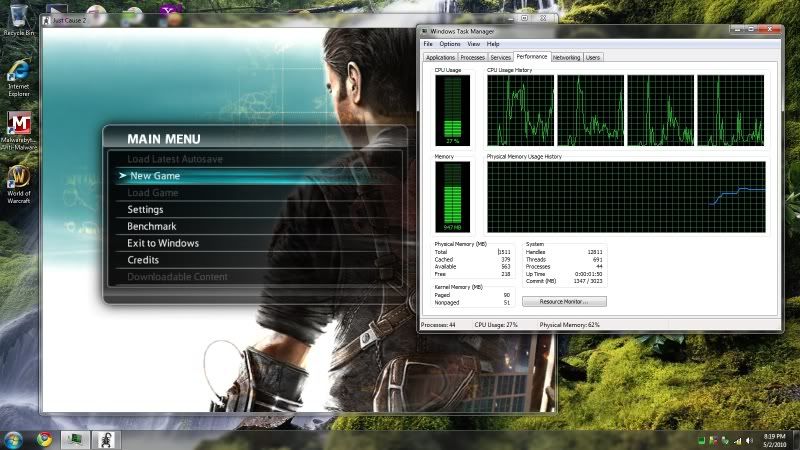Image resolution: width=800 pixels, height=450 pixels.
Task: Switch to the Applications tab
Action: [440, 58]
